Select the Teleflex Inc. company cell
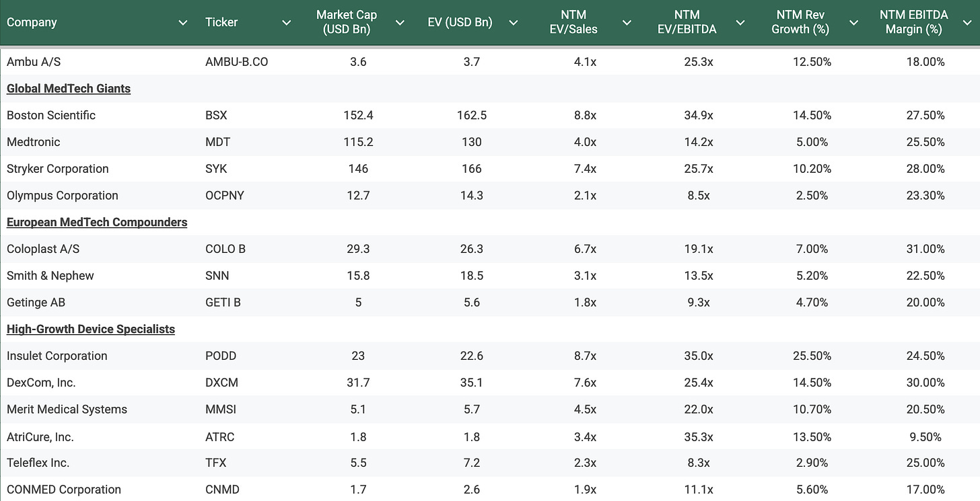This screenshot has width=980, height=501. (x=38, y=463)
